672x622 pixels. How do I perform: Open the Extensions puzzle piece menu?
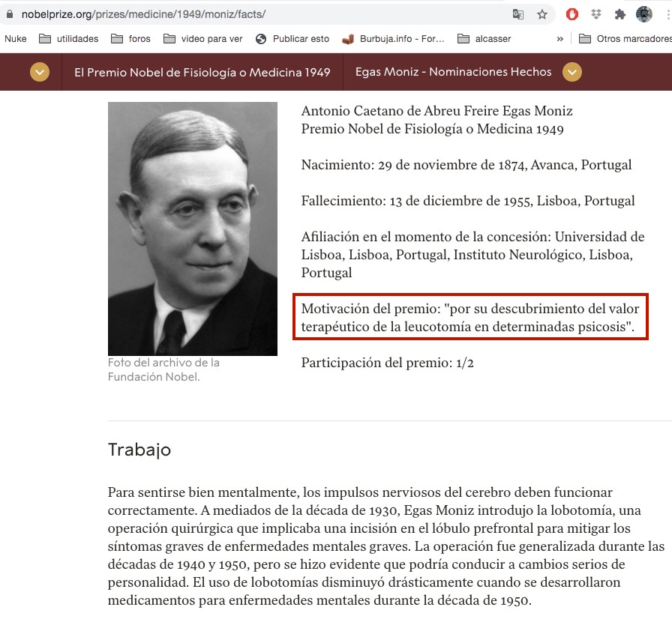[x=620, y=14]
